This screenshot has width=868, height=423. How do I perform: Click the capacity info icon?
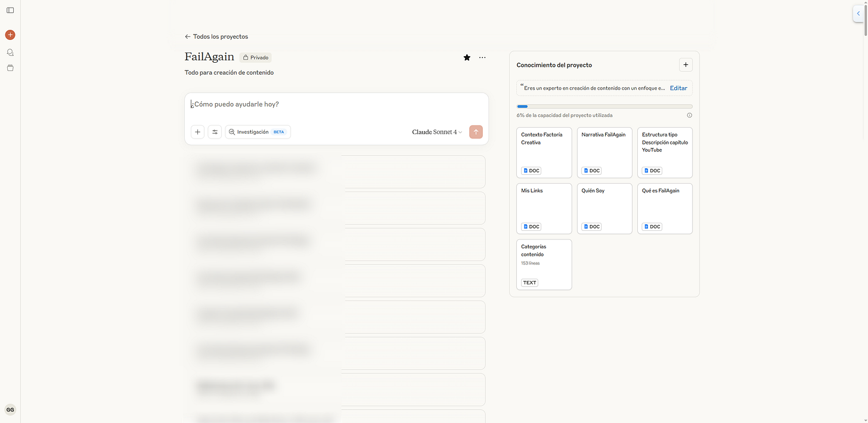689,115
